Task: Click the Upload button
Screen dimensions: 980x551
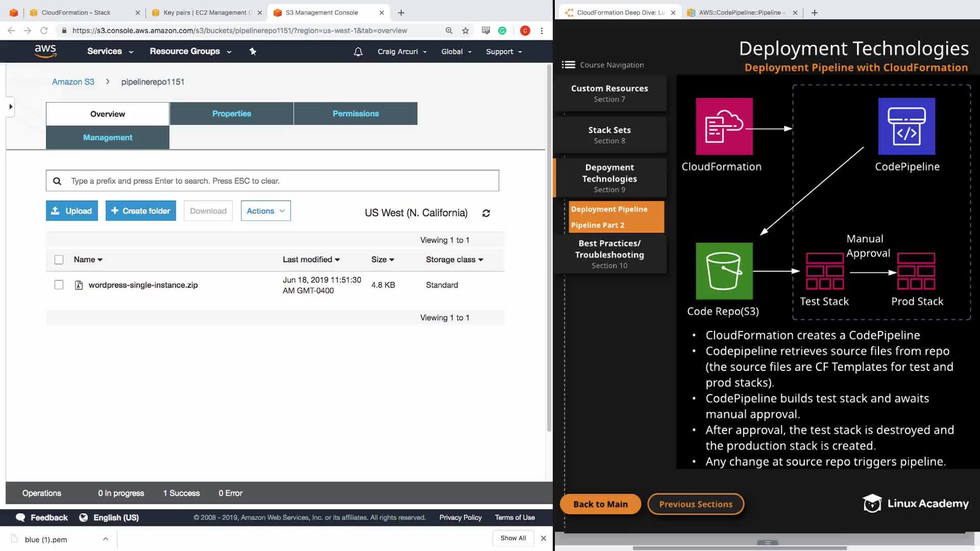Action: 72,211
